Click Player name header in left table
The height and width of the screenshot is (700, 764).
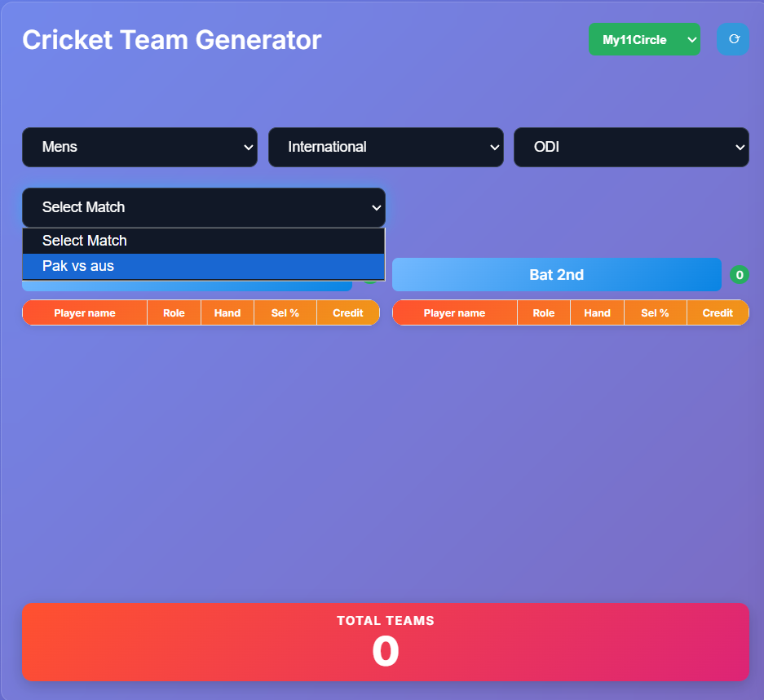(85, 313)
